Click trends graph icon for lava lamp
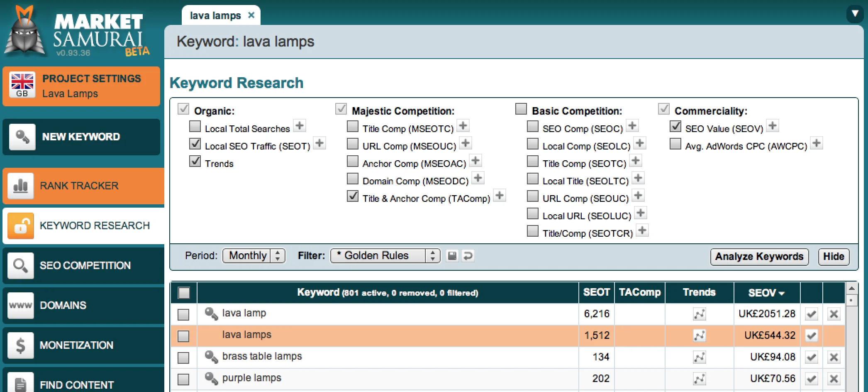The width and height of the screenshot is (868, 392). [699, 314]
